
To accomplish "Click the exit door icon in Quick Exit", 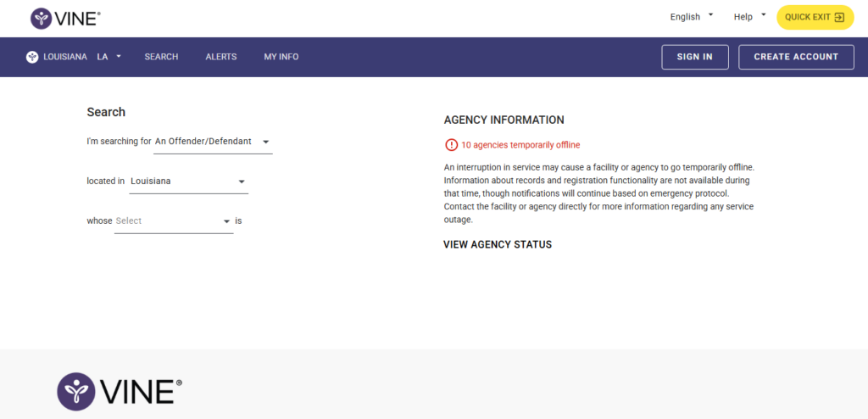I will (x=839, y=17).
